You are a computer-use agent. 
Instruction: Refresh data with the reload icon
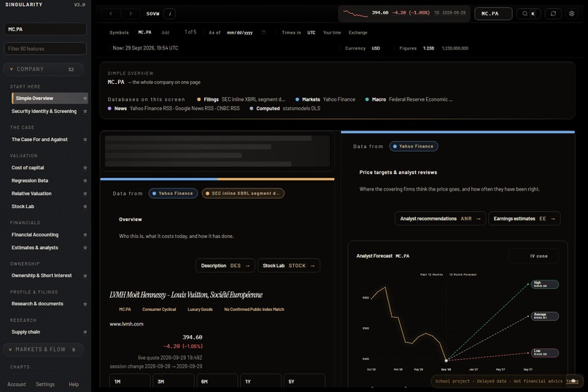(553, 13)
